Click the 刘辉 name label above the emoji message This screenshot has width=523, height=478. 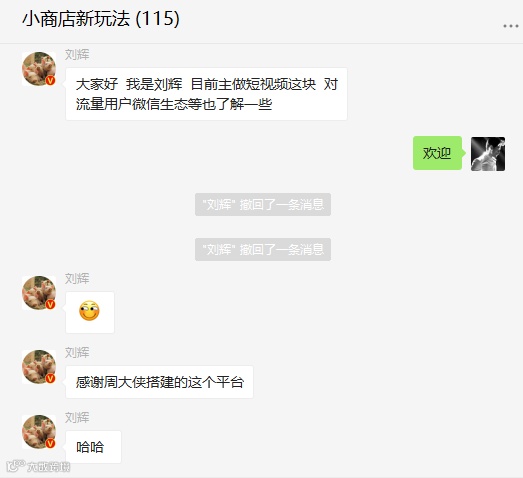(77, 279)
